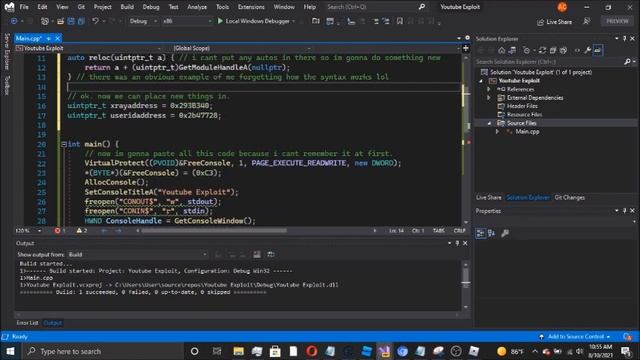640x360 pixels.
Task: Open File Explorer from the taskbar
Action: point(238,351)
